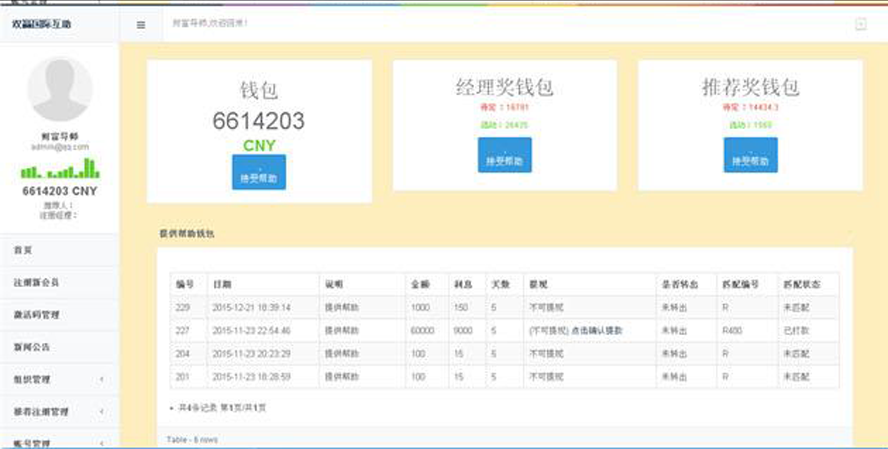Expand the arrow beside 账号管理
This screenshot has height=449, width=888.
(x=102, y=443)
